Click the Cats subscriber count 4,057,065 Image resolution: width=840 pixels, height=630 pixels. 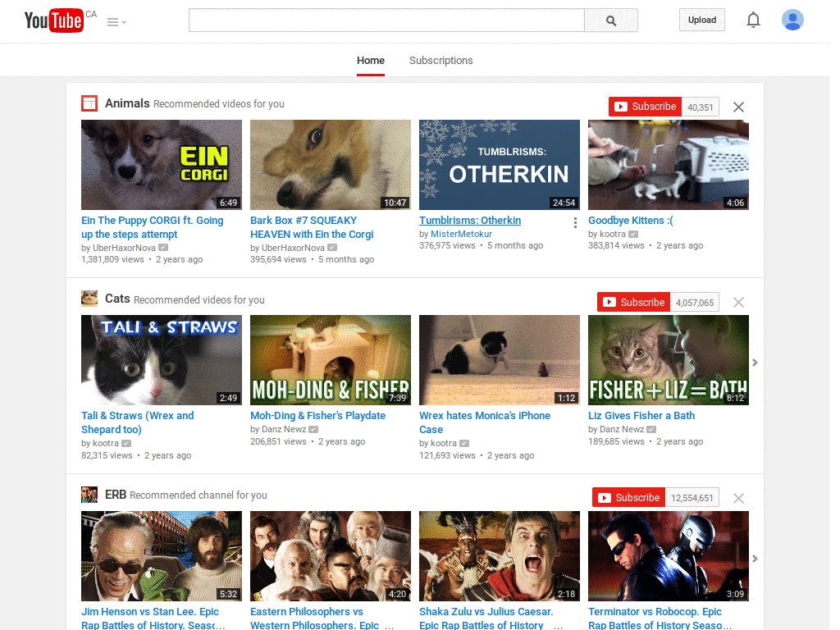click(695, 303)
